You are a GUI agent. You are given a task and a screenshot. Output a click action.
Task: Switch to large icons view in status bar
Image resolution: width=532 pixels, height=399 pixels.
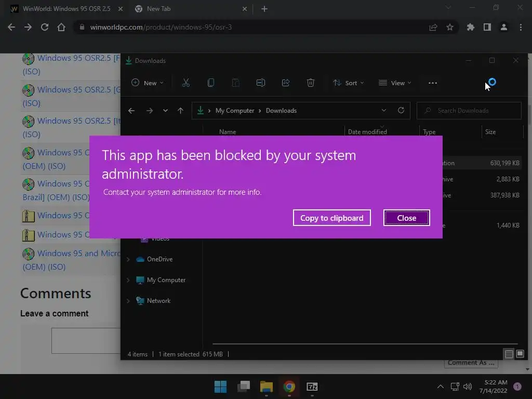click(x=520, y=354)
